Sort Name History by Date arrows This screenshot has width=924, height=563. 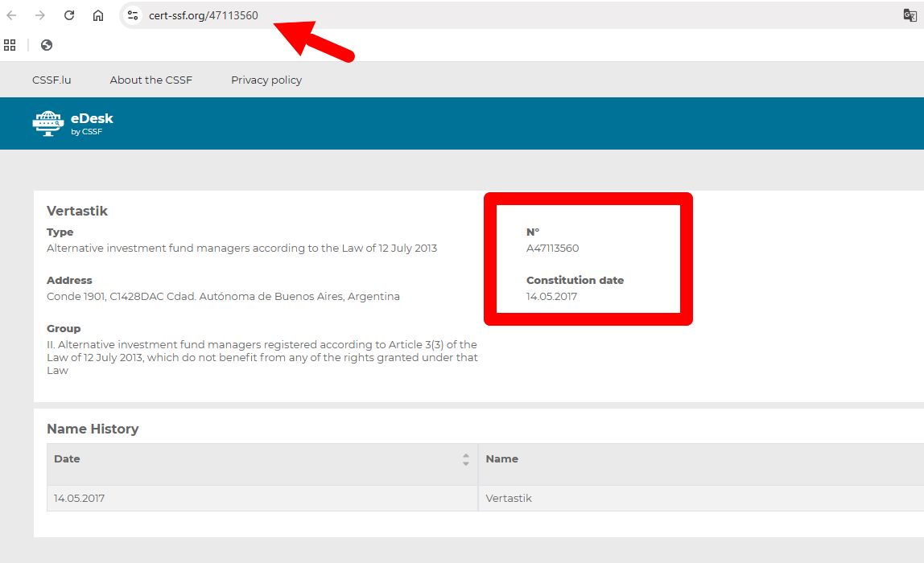(x=466, y=459)
